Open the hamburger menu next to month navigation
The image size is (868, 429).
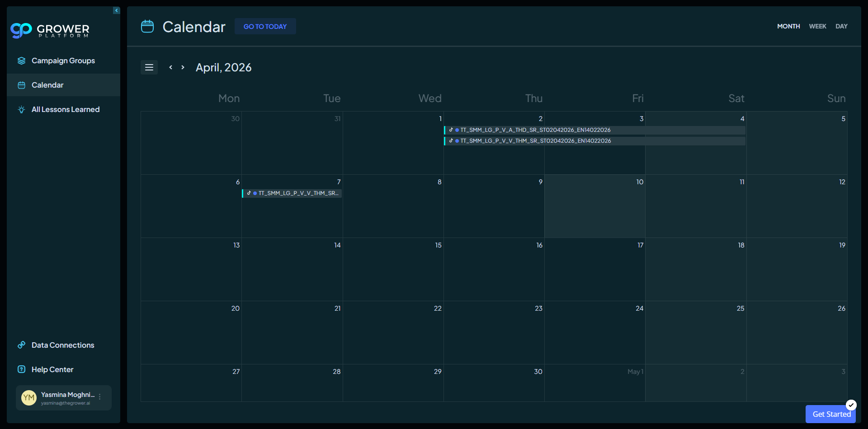pyautogui.click(x=149, y=67)
